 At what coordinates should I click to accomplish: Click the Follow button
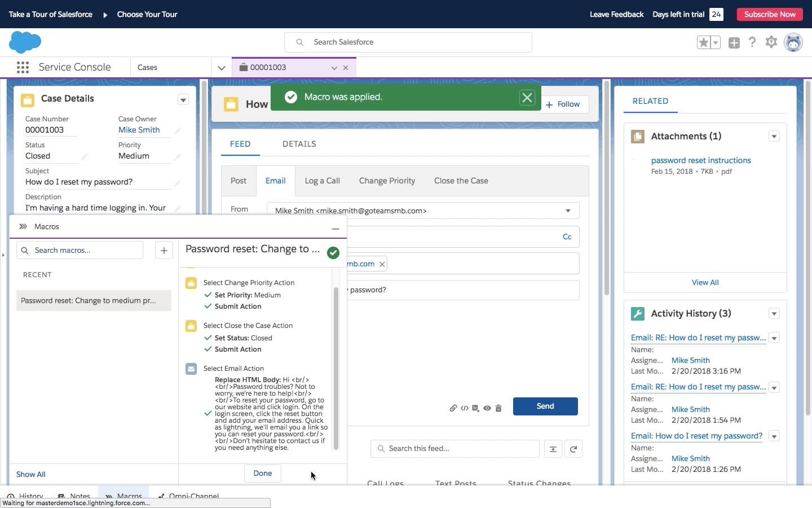(562, 104)
